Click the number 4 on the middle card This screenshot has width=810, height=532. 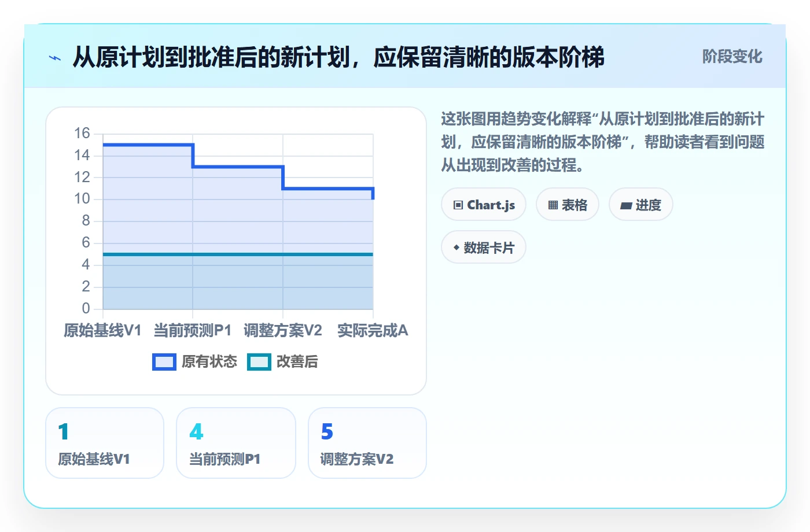click(x=196, y=431)
